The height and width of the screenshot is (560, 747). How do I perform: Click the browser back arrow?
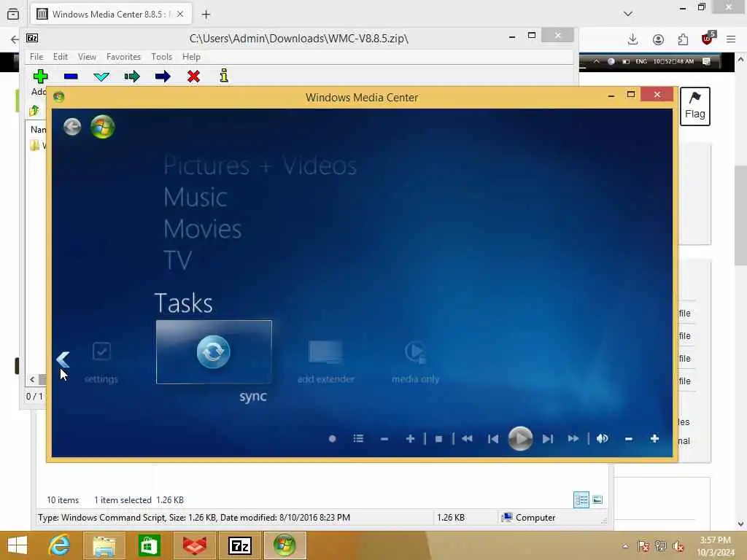[15, 39]
